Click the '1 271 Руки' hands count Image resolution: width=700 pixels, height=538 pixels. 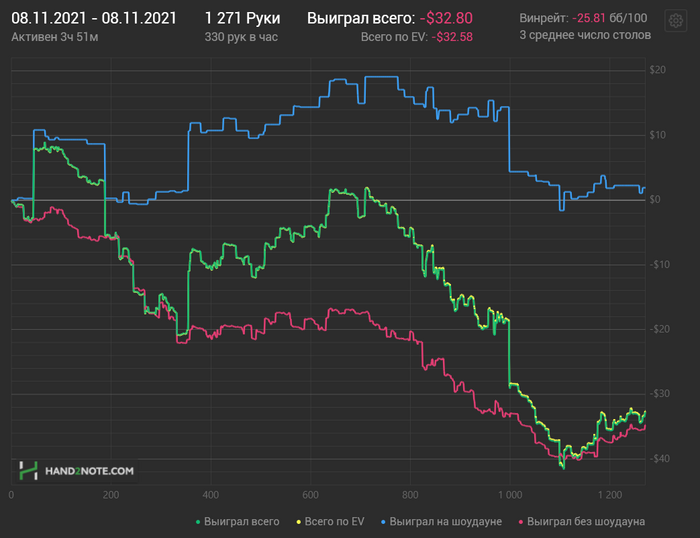click(242, 18)
